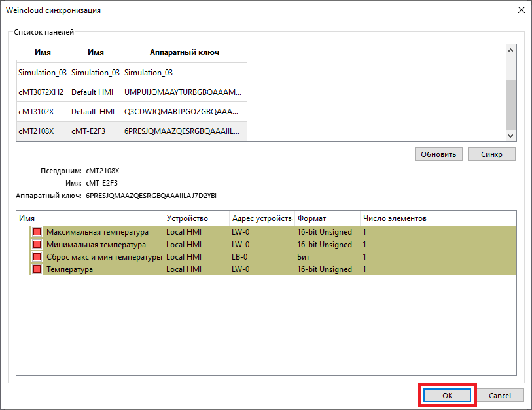Click red icon beside Температура row
This screenshot has height=410, width=532.
[x=37, y=269]
